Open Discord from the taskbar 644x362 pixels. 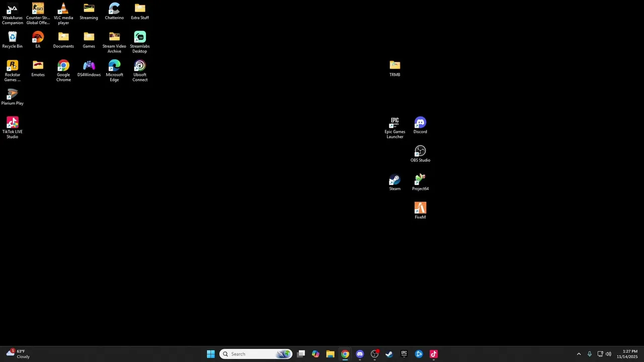click(360, 354)
